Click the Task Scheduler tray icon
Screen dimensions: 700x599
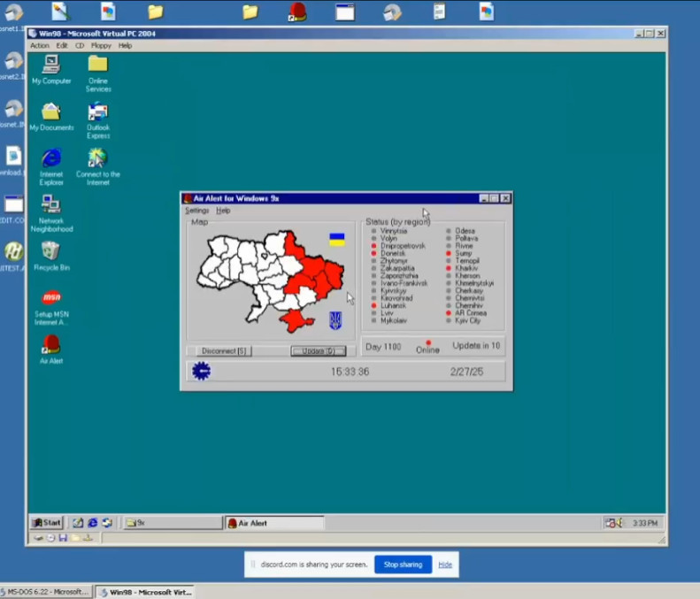point(610,523)
